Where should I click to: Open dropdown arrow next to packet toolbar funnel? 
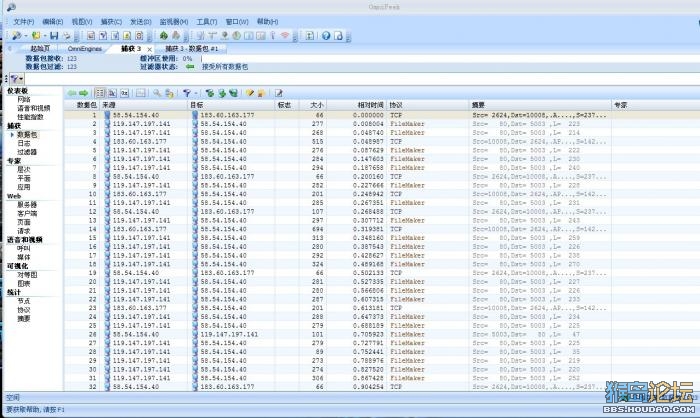point(195,93)
